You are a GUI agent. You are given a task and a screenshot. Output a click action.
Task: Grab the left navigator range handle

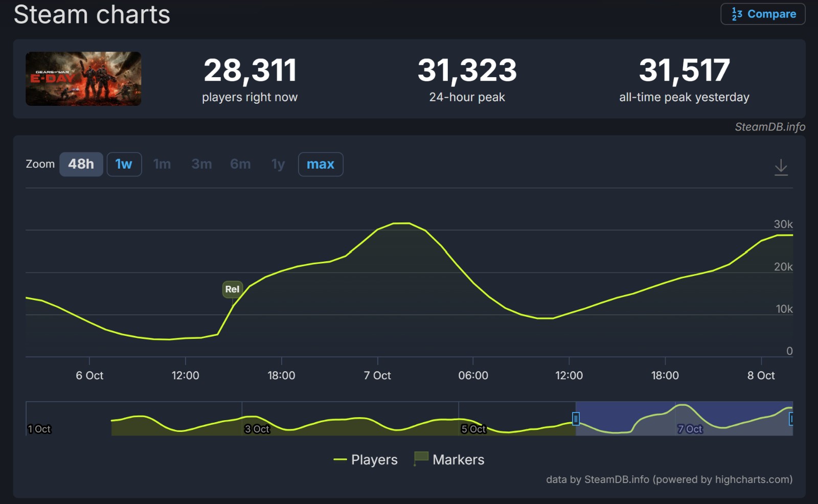(x=576, y=419)
